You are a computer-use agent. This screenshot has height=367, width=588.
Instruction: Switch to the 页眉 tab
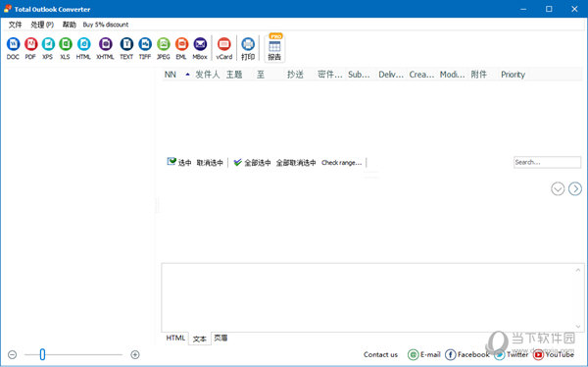tap(220, 338)
